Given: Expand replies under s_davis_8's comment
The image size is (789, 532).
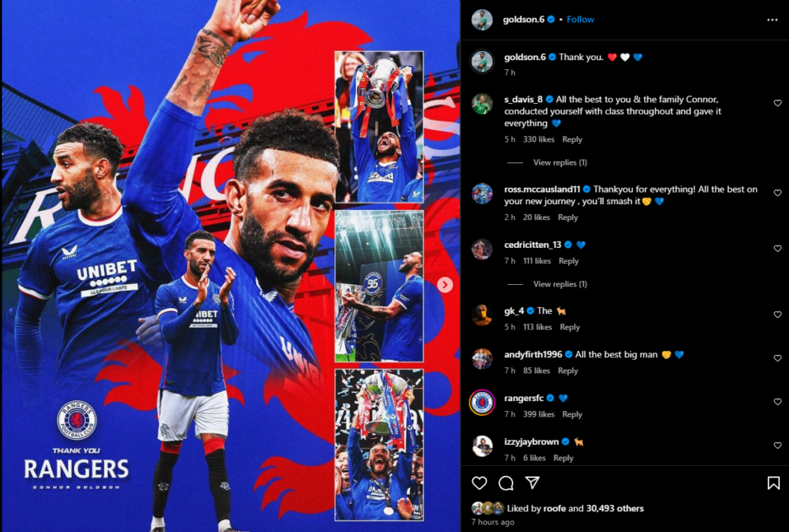Looking at the screenshot, I should [560, 162].
